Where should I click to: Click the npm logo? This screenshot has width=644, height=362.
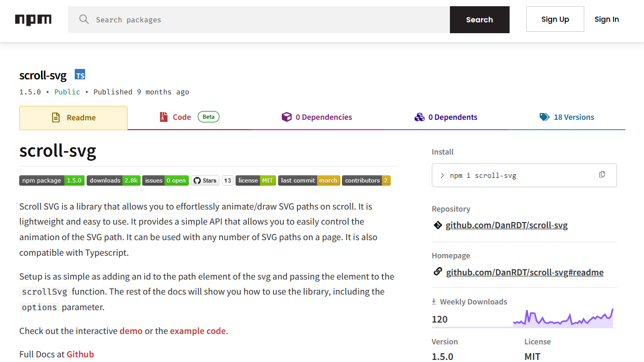pyautogui.click(x=33, y=20)
